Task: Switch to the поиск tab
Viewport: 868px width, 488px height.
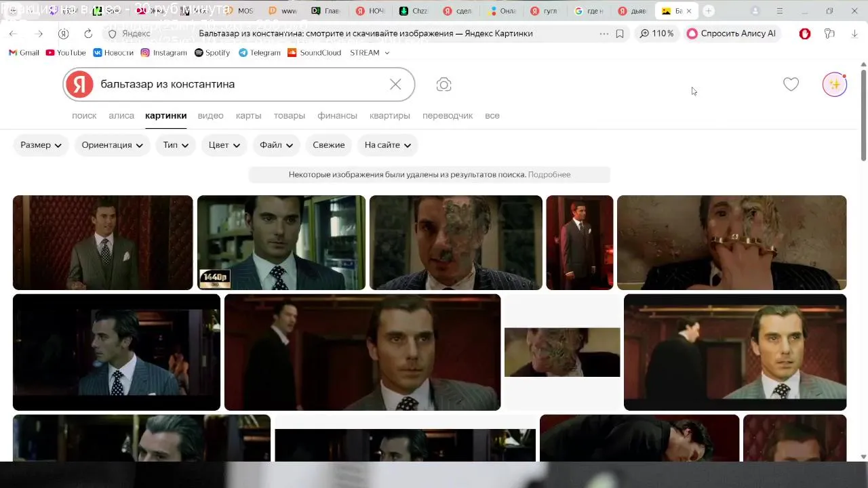Action: coord(84,116)
